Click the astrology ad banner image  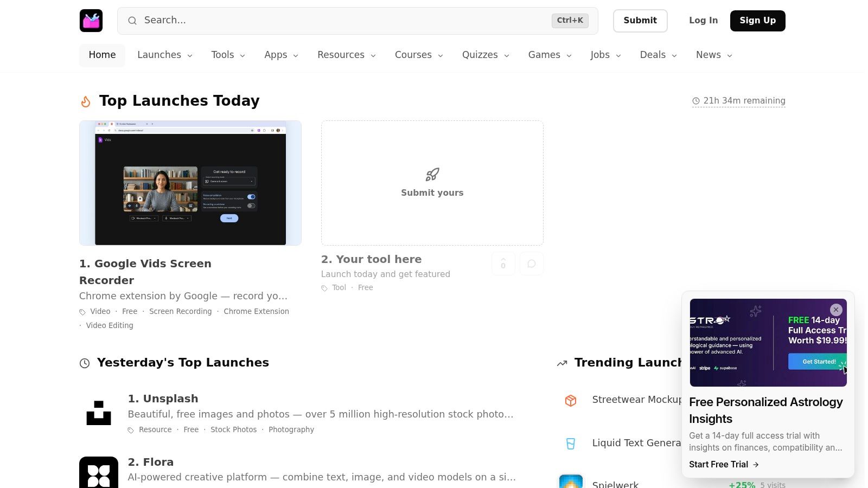[768, 343]
